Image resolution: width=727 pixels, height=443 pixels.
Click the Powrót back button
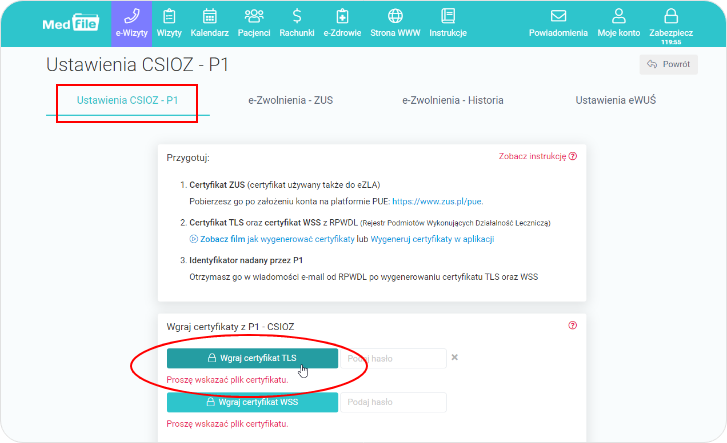click(x=669, y=64)
